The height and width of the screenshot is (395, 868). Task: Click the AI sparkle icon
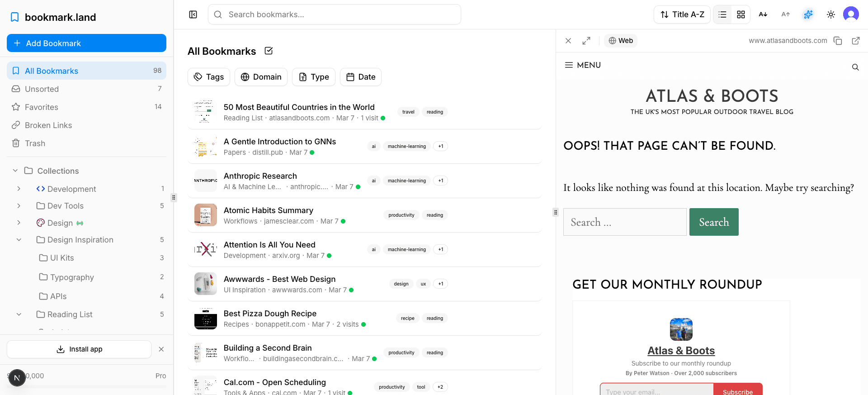tap(808, 14)
